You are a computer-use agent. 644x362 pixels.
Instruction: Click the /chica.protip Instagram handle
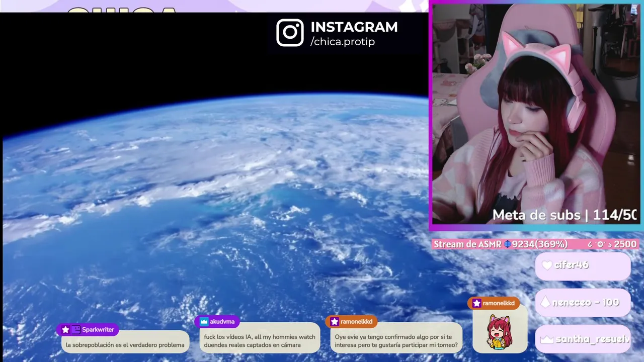click(343, 42)
